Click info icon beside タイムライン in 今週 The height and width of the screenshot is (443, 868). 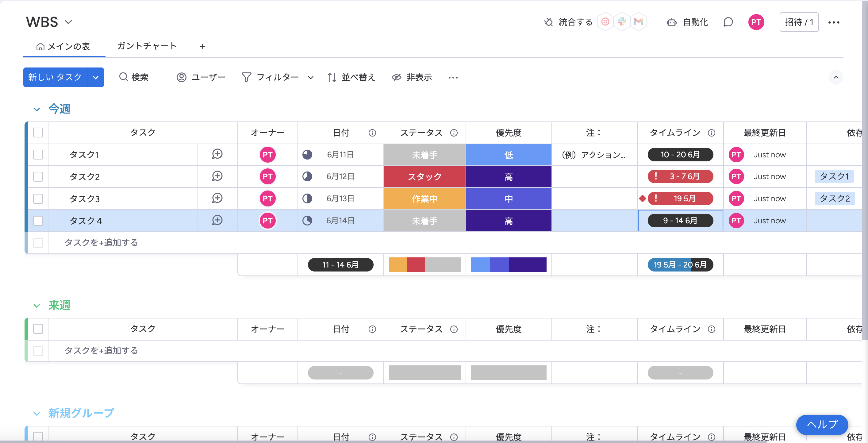[711, 133]
